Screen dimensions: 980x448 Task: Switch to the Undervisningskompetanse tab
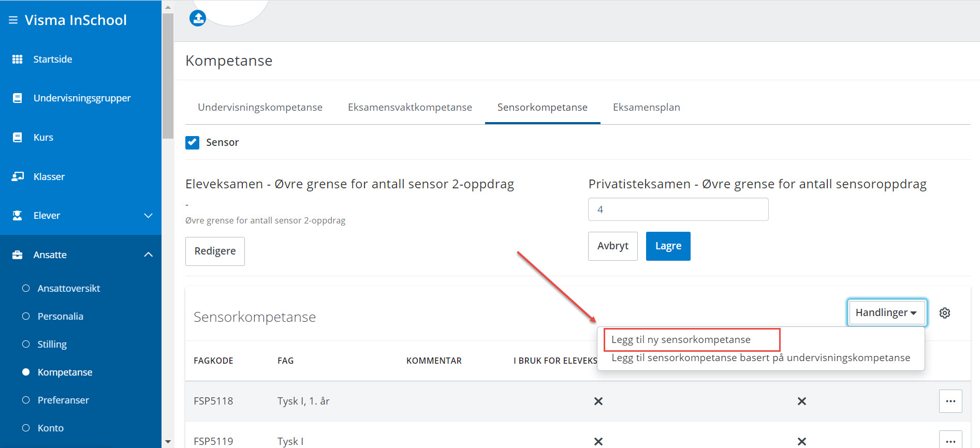[x=260, y=107]
